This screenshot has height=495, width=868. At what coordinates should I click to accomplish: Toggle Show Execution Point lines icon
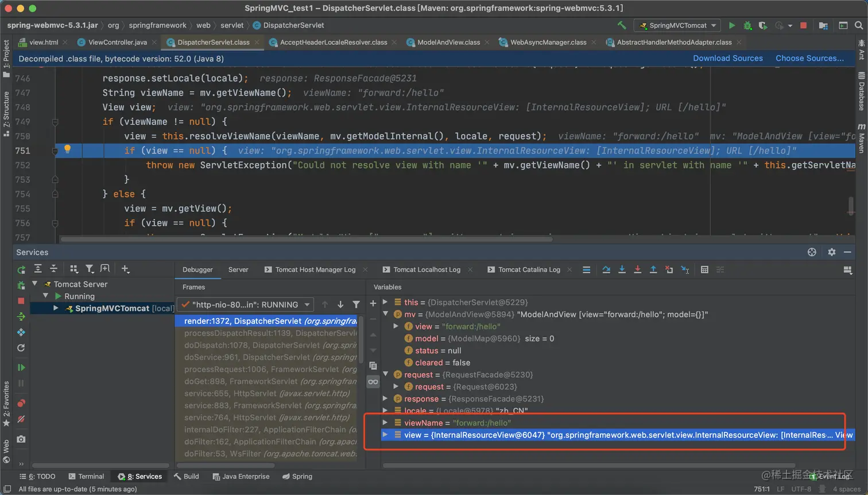click(586, 269)
